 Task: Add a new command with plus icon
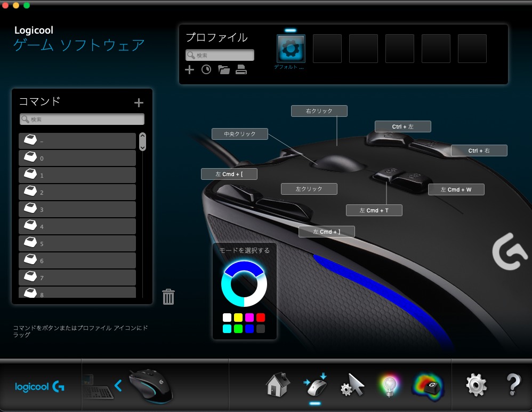point(139,102)
